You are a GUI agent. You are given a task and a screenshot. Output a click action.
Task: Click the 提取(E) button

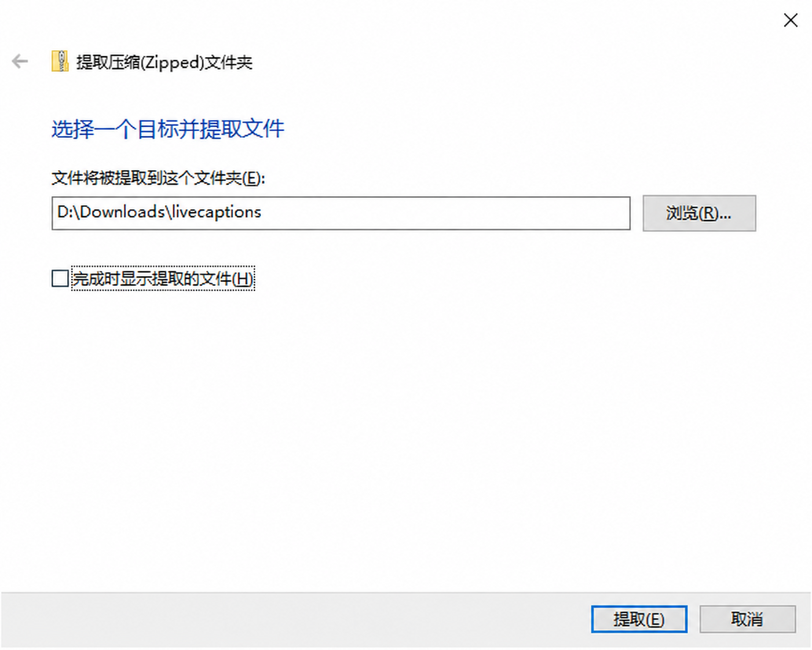(x=639, y=619)
